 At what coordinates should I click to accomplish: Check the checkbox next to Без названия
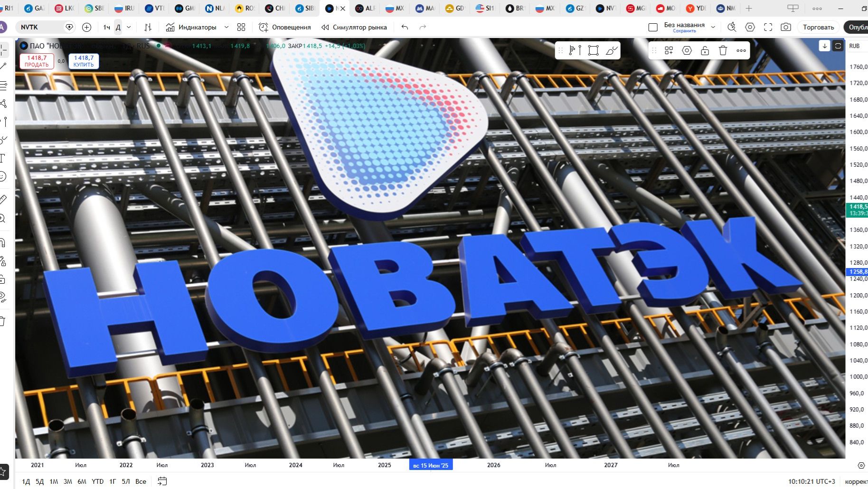pos(652,27)
